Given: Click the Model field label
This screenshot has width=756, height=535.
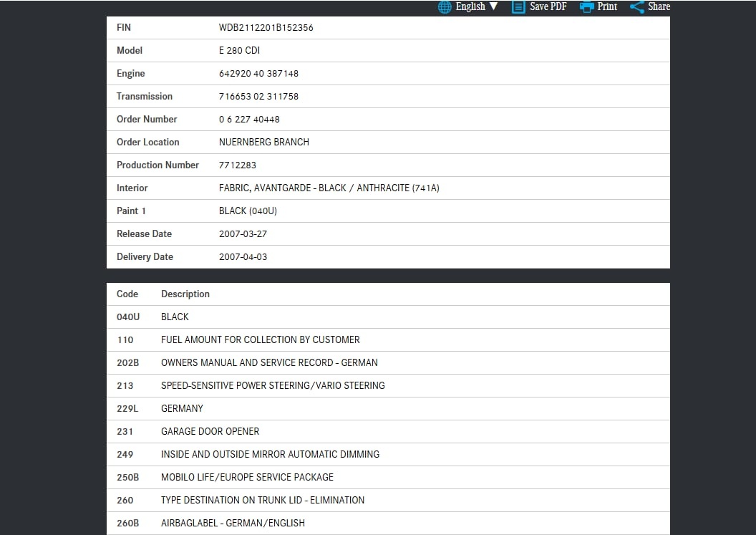Looking at the screenshot, I should (129, 50).
